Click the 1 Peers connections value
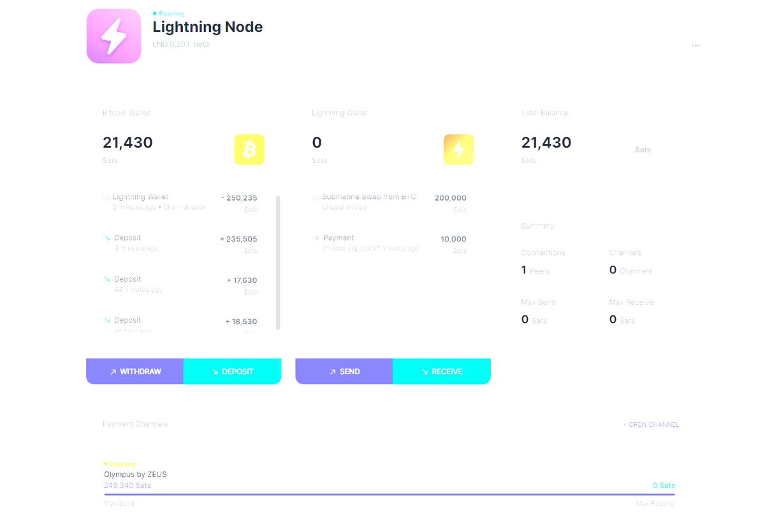This screenshot has height=532, width=765. 535,270
